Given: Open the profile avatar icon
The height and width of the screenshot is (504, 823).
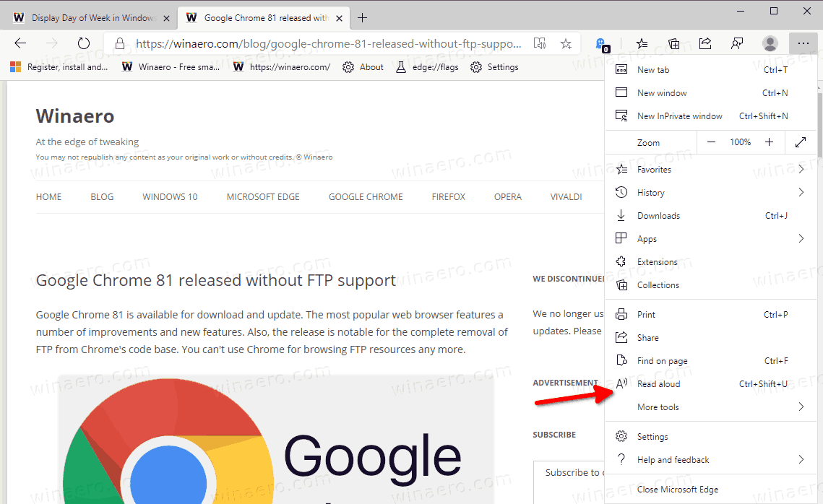Looking at the screenshot, I should pyautogui.click(x=770, y=43).
